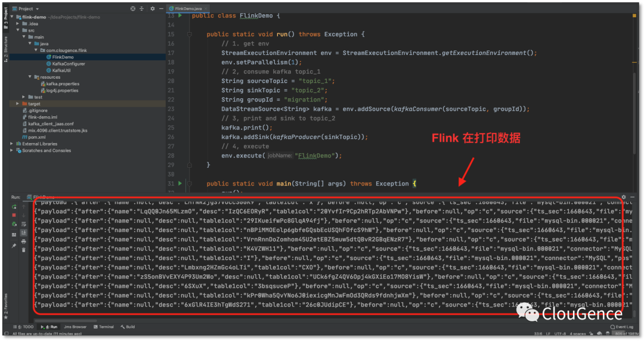Fold the run() method in the gutter

pyautogui.click(x=190, y=35)
